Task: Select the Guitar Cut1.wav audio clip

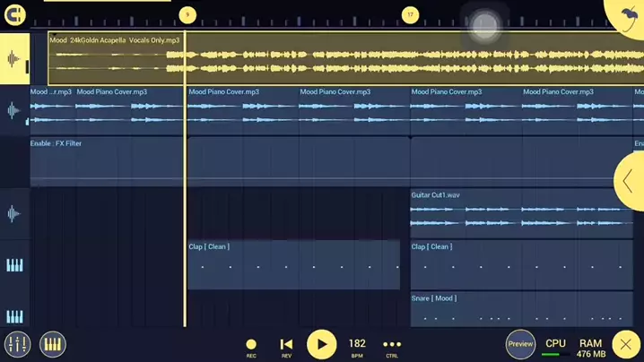Action: [520, 213]
